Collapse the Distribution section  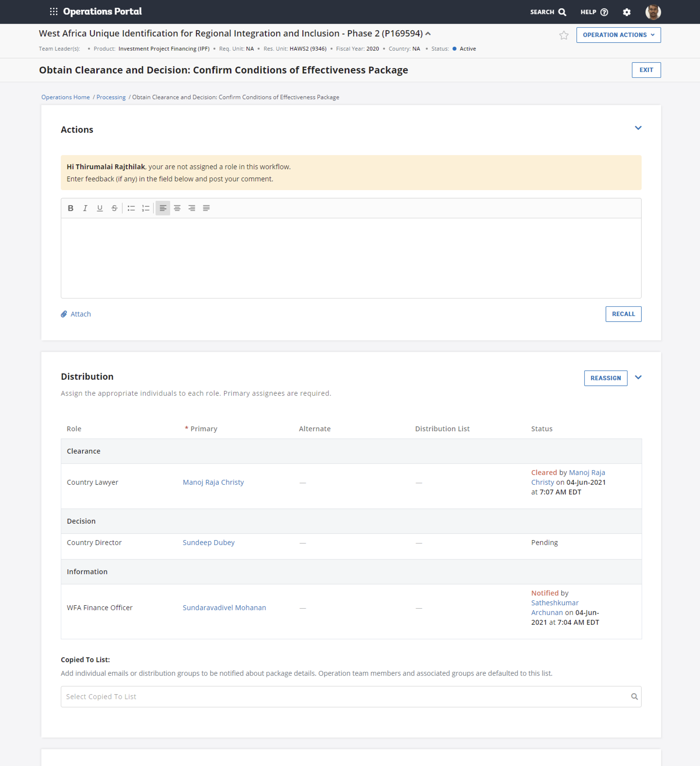[x=638, y=377]
